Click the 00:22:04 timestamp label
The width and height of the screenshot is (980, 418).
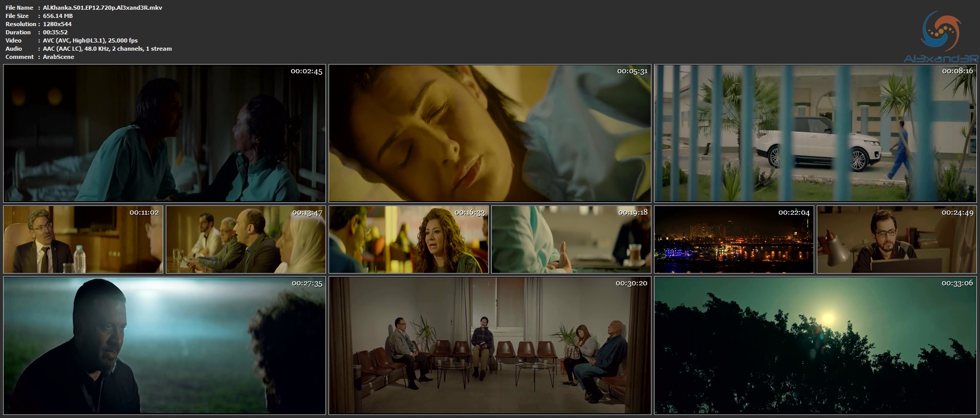point(794,213)
